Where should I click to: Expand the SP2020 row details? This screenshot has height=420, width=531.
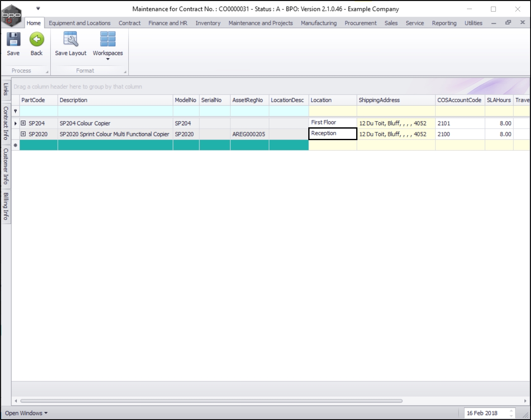tap(23, 134)
